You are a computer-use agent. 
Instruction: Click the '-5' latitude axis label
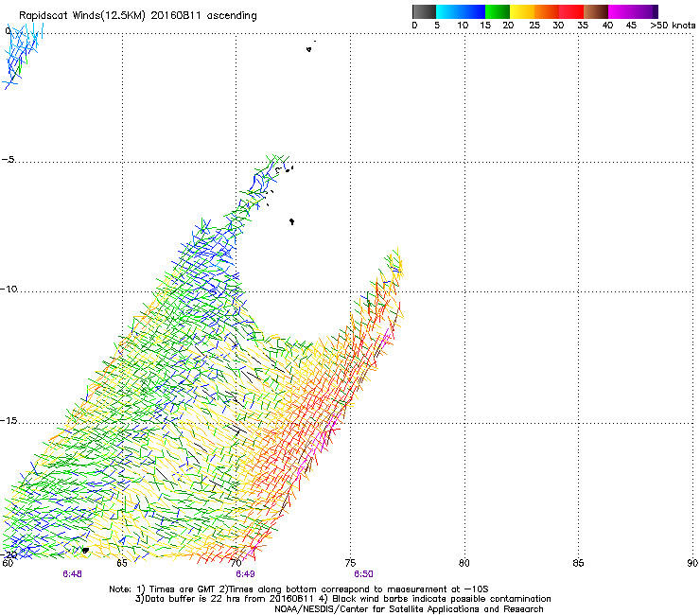pyautogui.click(x=9, y=160)
